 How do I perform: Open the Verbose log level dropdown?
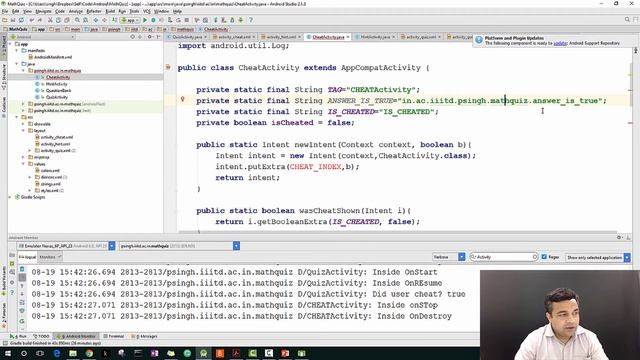click(x=448, y=257)
